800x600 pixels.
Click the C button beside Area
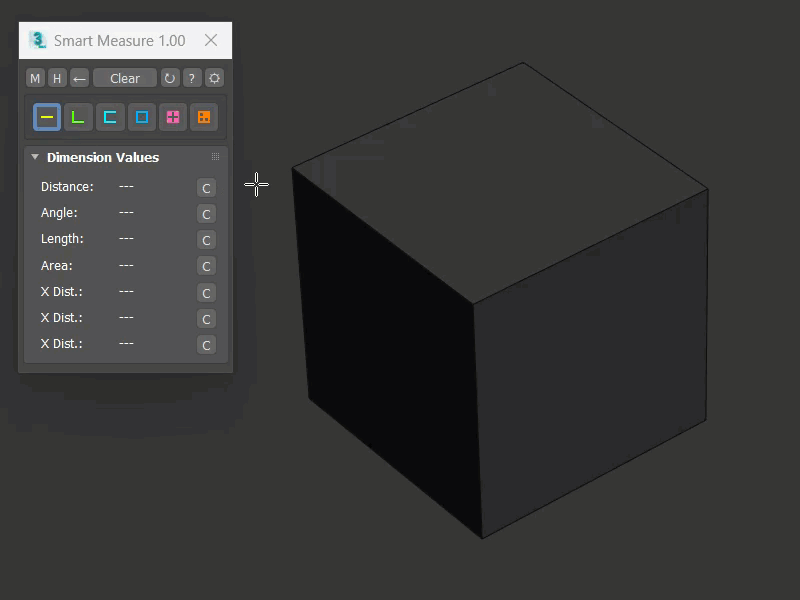[206, 266]
